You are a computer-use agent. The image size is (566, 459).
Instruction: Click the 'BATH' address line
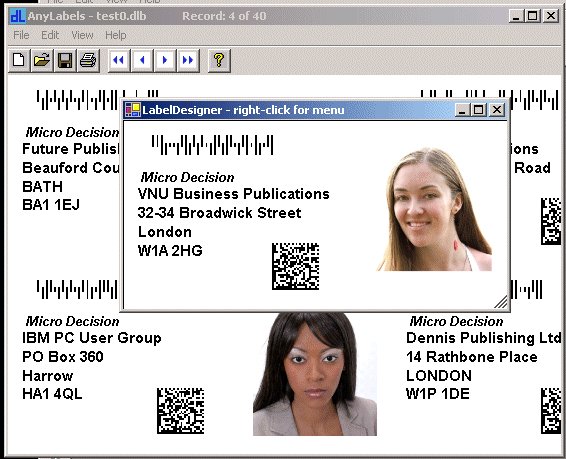click(x=42, y=187)
